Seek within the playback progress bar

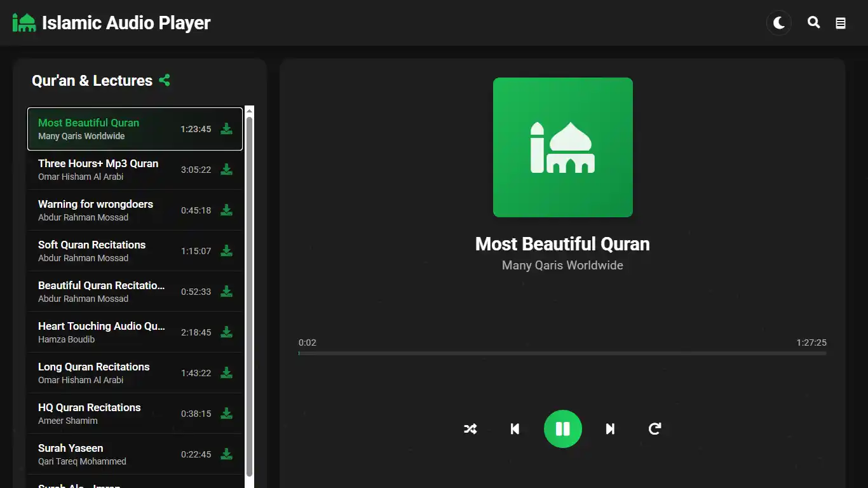pos(562,353)
